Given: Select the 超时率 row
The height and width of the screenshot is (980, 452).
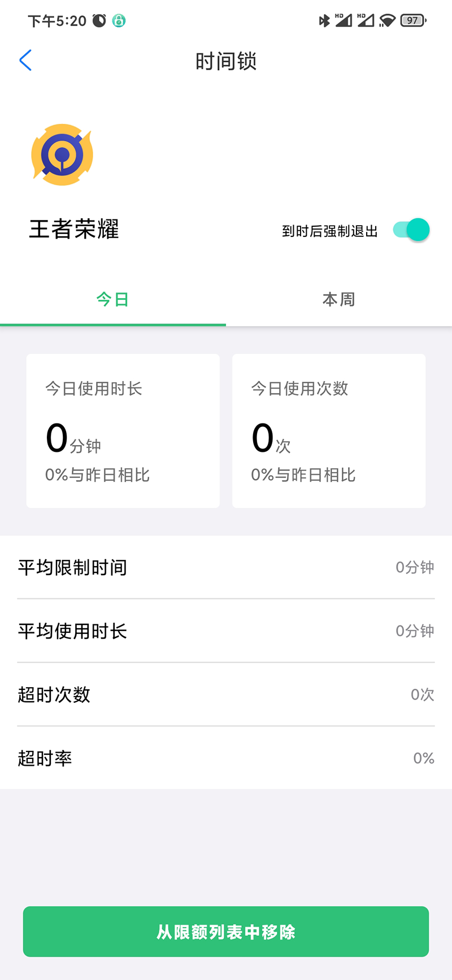Looking at the screenshot, I should [x=226, y=758].
